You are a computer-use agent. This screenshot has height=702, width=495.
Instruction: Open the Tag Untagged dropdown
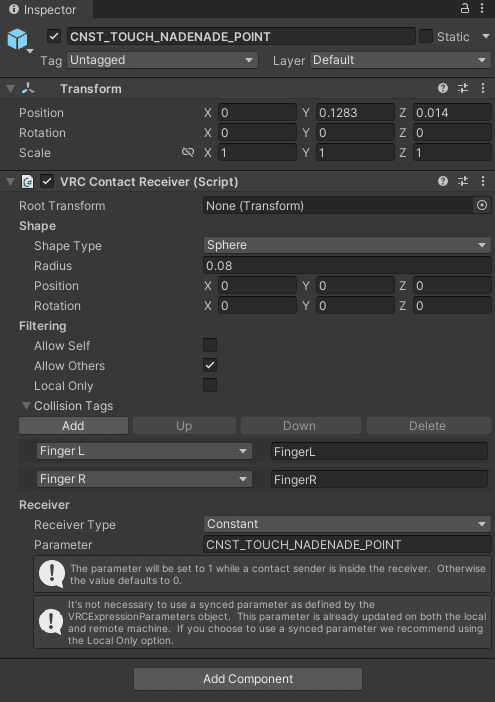click(162, 60)
